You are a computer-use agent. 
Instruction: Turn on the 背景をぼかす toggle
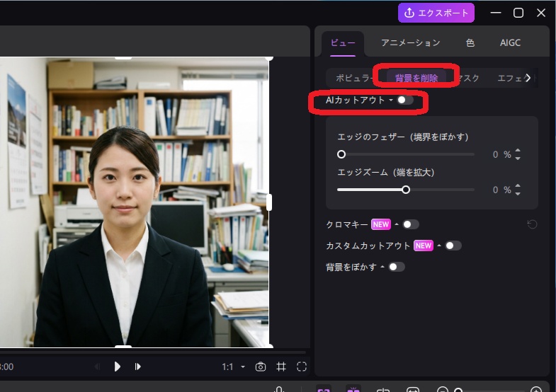(397, 267)
